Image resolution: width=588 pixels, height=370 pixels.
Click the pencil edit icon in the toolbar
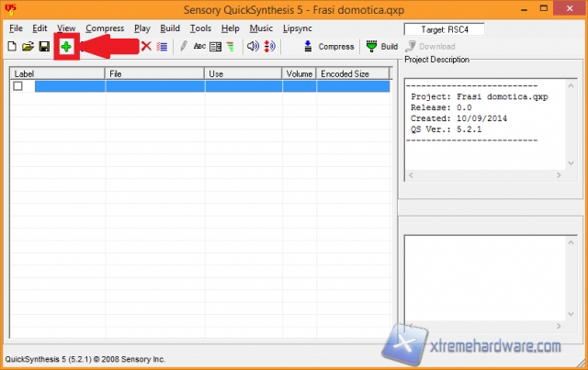coord(184,46)
